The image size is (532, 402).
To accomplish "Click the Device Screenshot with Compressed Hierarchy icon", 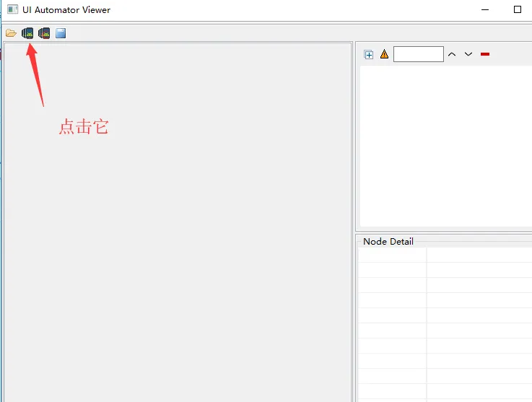I will [44, 33].
